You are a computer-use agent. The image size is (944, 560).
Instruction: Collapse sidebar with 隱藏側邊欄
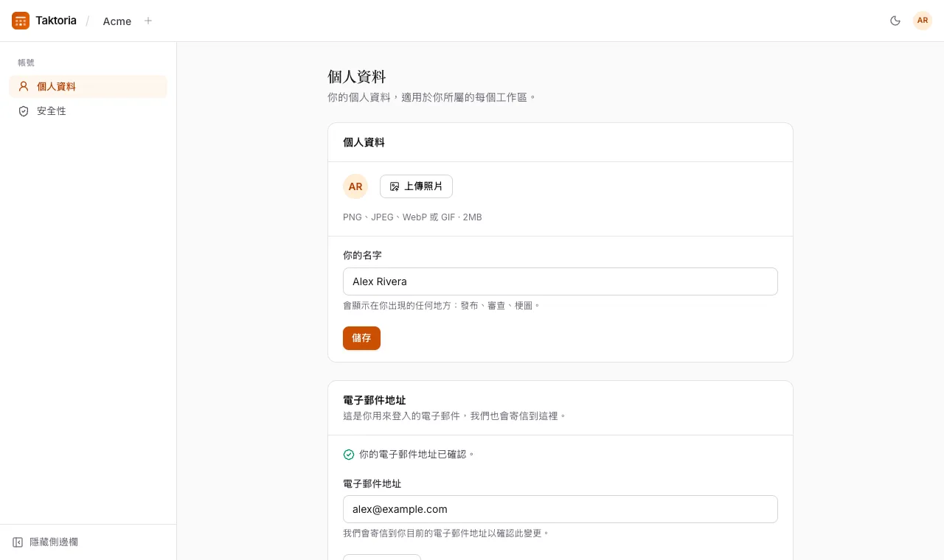point(46,542)
